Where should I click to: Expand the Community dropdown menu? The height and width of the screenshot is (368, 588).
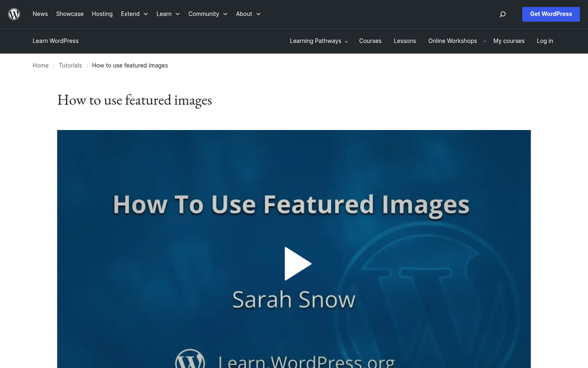point(207,14)
